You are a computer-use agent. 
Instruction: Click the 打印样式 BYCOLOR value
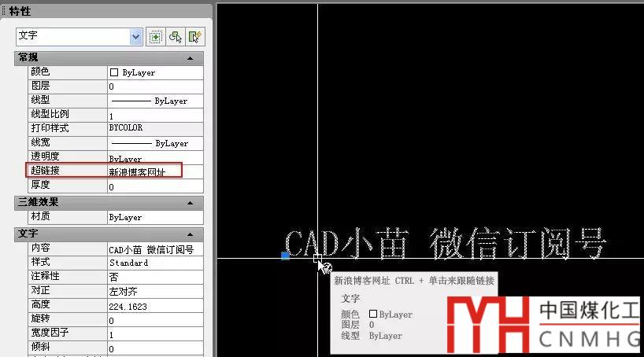pyautogui.click(x=155, y=129)
